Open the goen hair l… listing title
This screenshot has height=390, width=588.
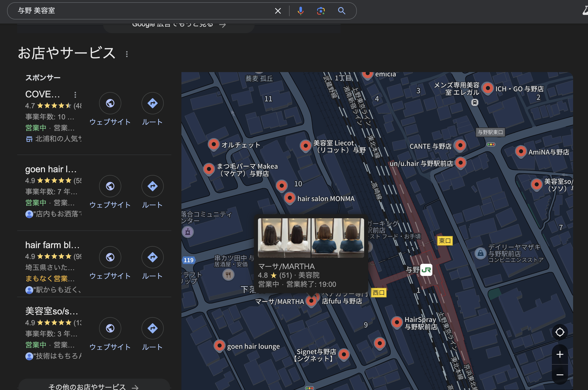click(51, 169)
